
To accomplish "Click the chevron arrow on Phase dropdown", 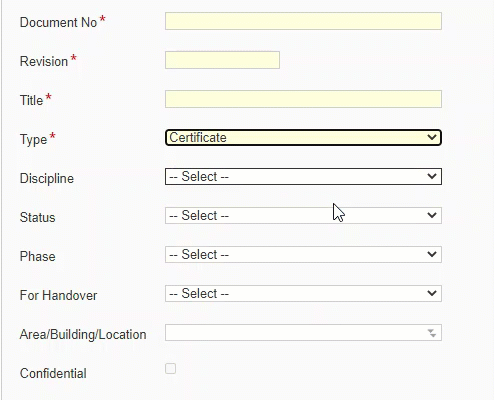I will click(x=432, y=254).
